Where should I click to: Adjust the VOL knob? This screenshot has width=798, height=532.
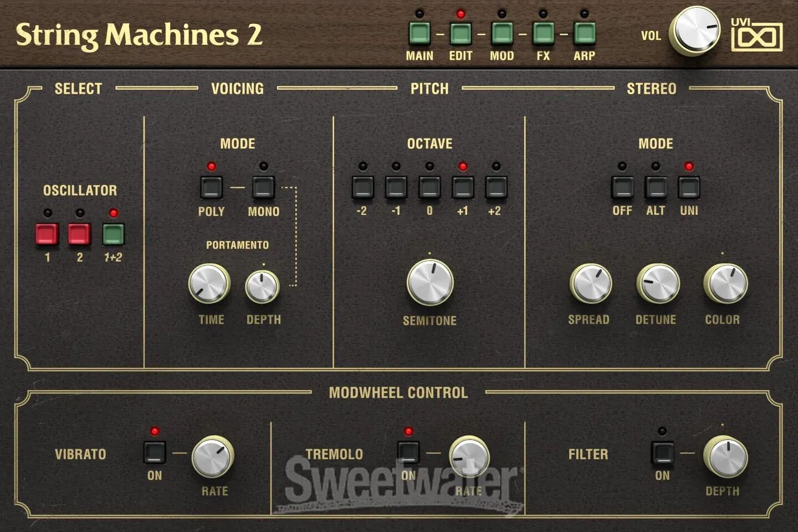tap(695, 30)
